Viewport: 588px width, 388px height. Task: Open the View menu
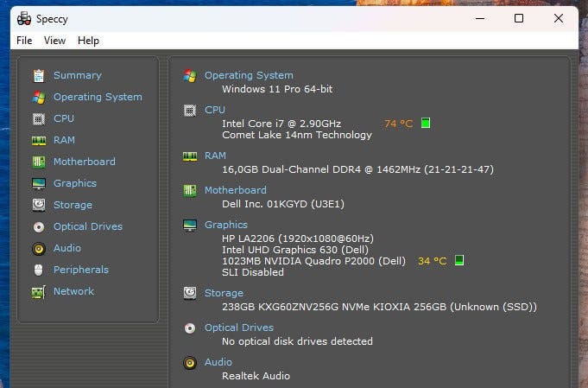(x=54, y=41)
